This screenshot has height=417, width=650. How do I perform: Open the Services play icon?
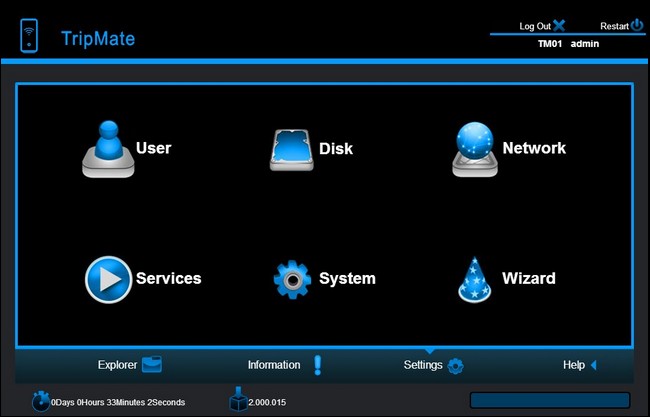click(109, 279)
